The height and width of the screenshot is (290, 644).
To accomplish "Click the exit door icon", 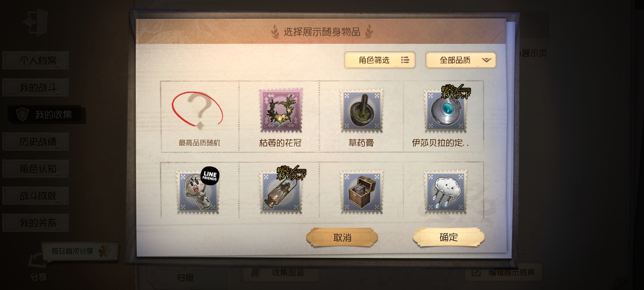I will pyautogui.click(x=36, y=22).
